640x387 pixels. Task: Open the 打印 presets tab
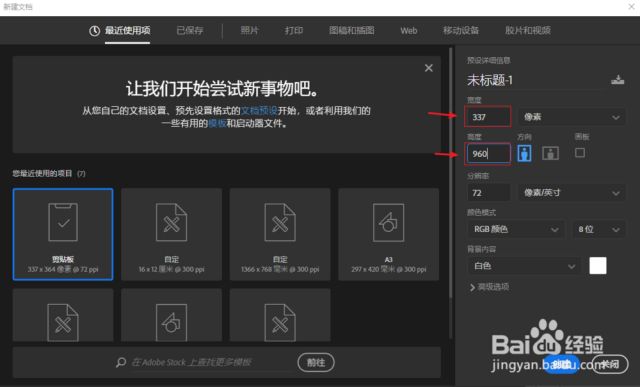pyautogui.click(x=294, y=31)
